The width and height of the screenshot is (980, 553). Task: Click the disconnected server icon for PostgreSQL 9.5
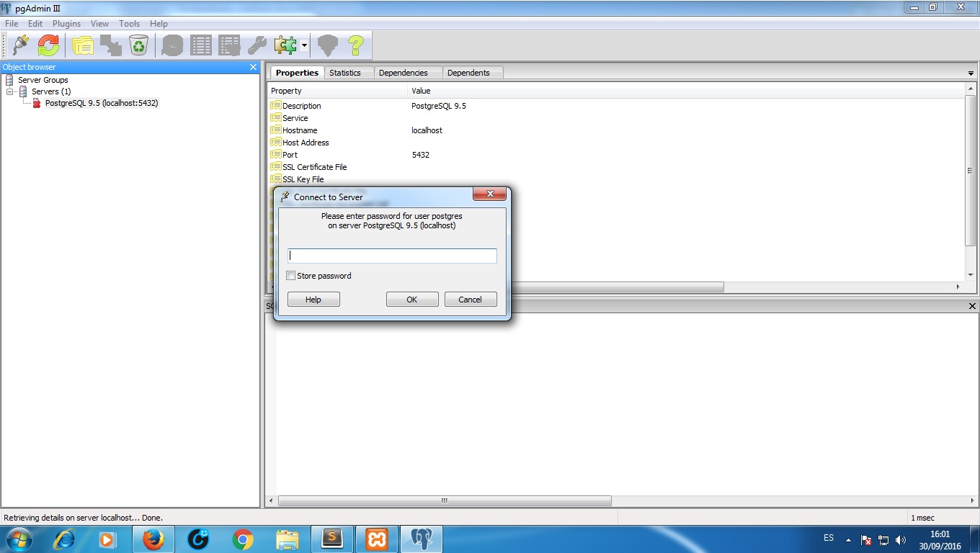[x=37, y=103]
